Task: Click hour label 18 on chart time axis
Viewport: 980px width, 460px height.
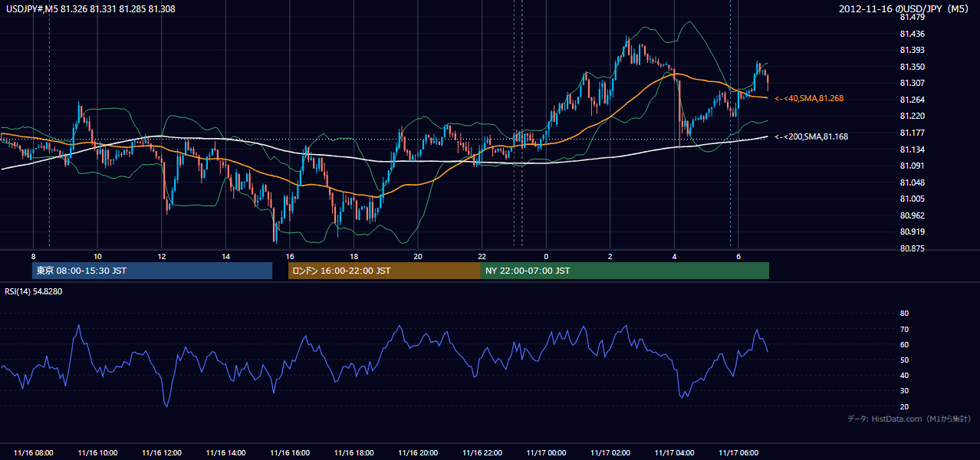Action: click(x=354, y=256)
